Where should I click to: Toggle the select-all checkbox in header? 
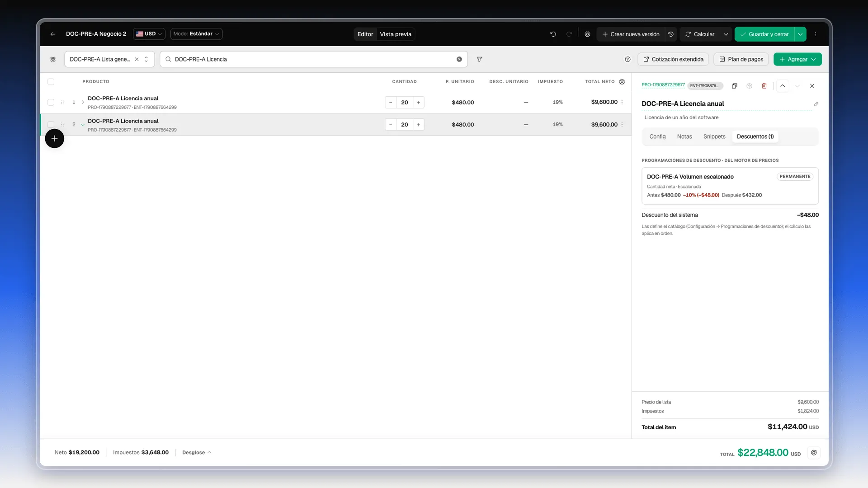[x=51, y=82]
